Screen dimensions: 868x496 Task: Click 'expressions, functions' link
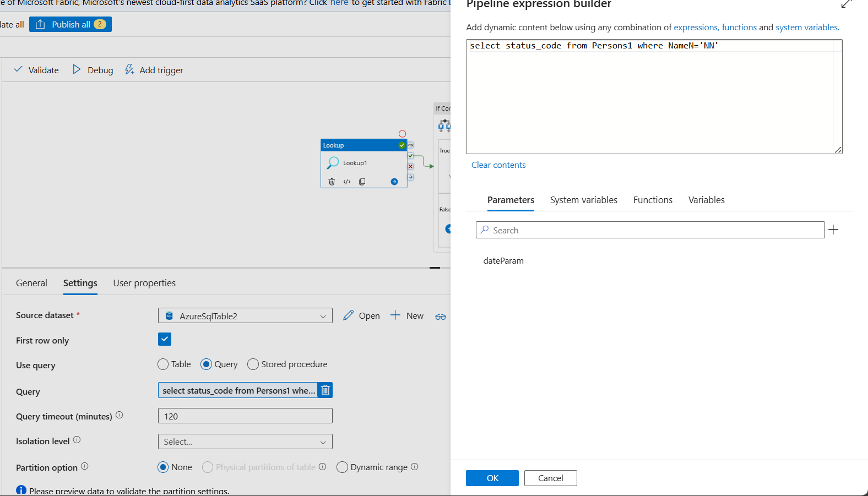[x=715, y=27]
